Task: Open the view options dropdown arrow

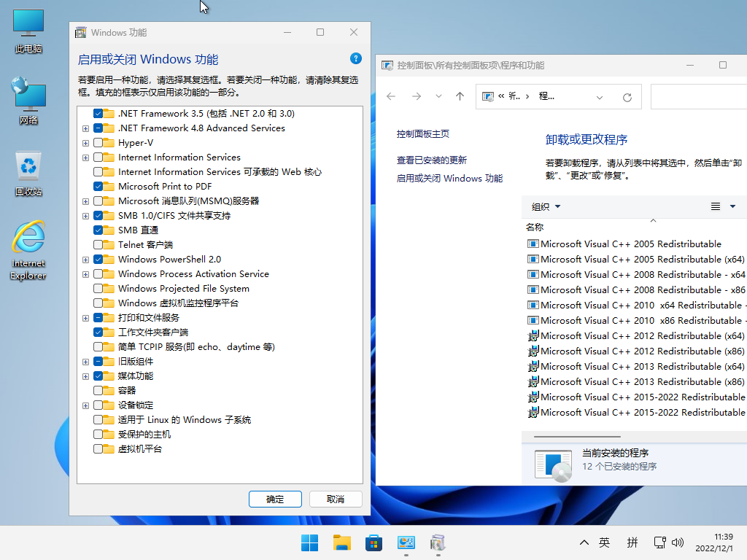Action: pos(732,206)
